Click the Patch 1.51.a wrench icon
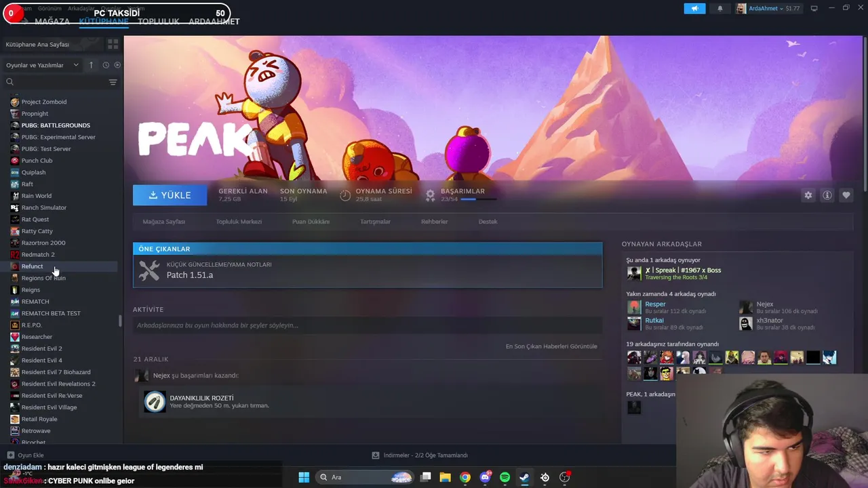Image resolution: width=868 pixels, height=488 pixels. (x=149, y=270)
